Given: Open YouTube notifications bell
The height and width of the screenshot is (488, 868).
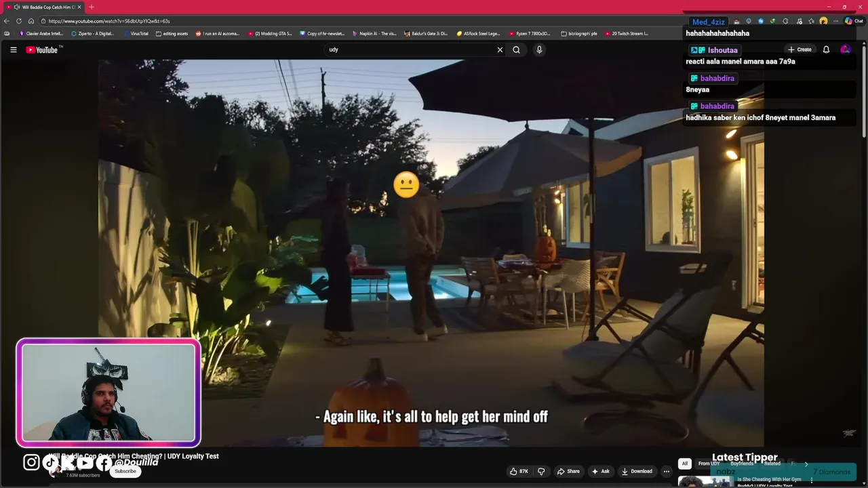Looking at the screenshot, I should click(x=826, y=49).
